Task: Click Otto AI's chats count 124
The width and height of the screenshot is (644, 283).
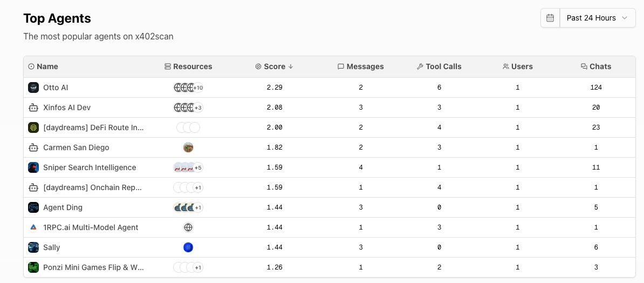Action: coord(596,87)
